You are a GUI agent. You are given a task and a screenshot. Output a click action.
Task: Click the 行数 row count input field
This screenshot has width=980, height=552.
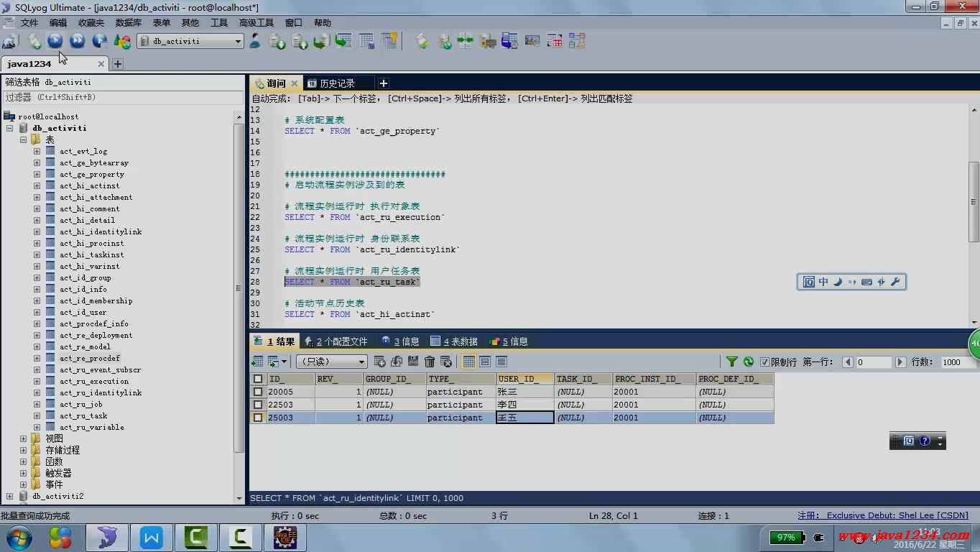coord(959,362)
